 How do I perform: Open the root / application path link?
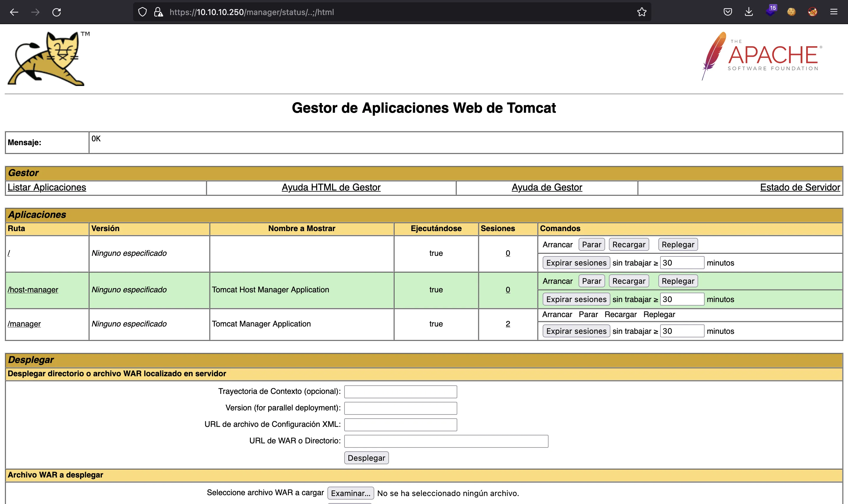point(9,253)
